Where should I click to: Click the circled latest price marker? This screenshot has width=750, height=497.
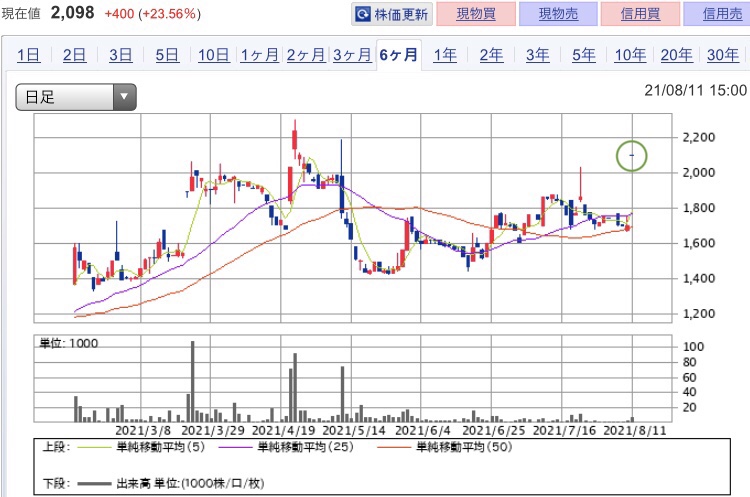pos(632,155)
